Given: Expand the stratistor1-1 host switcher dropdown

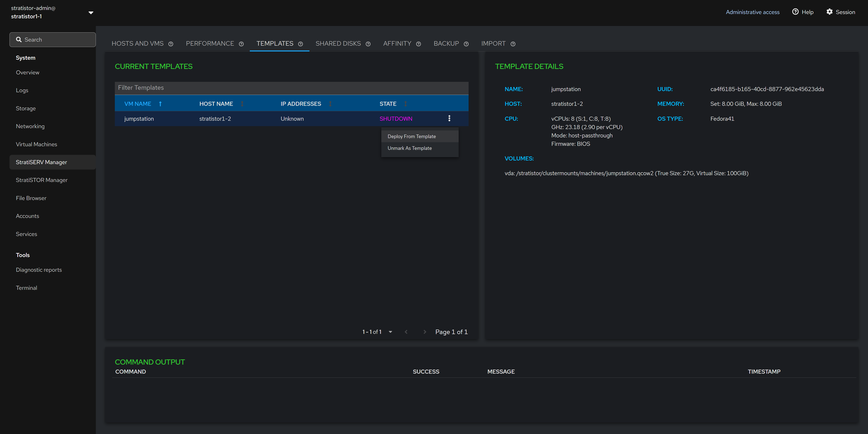Looking at the screenshot, I should click(x=91, y=12).
